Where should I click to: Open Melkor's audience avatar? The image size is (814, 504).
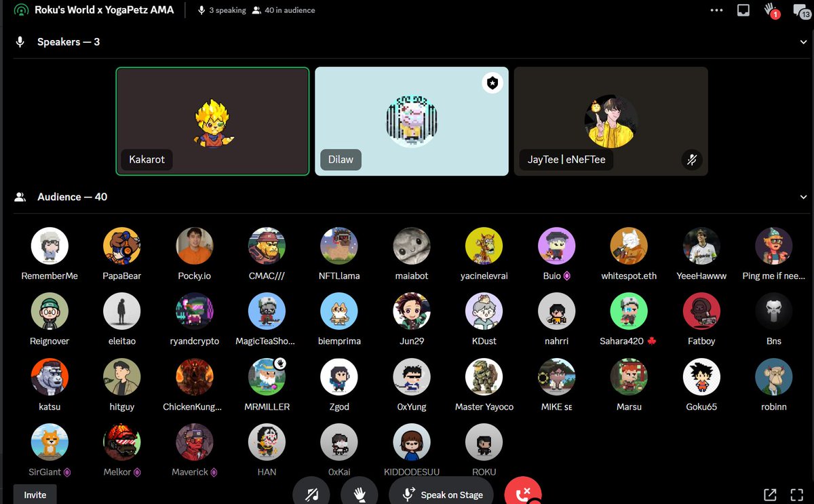pyautogui.click(x=122, y=442)
